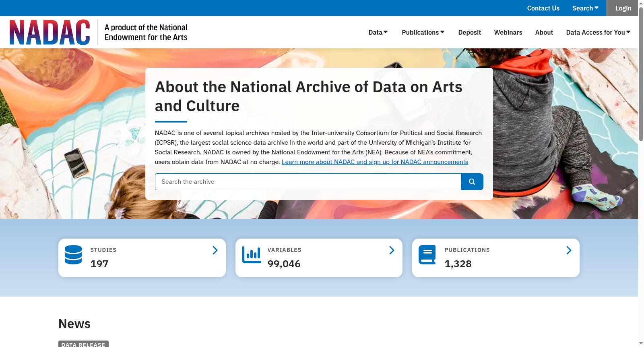Click the 1,328 publications count

point(458,264)
